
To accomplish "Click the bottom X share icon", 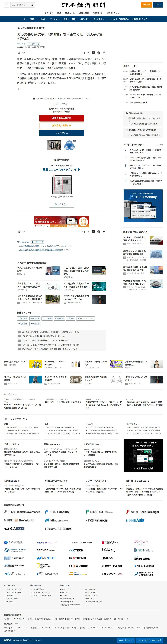I will 94,232.
